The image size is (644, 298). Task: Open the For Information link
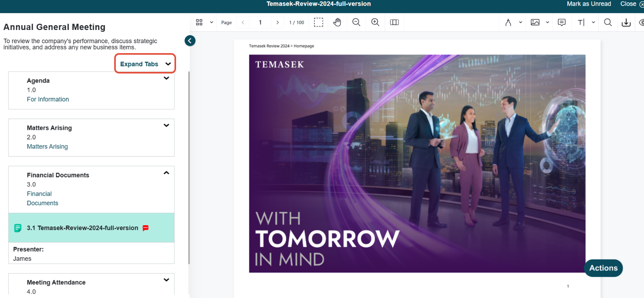(48, 99)
